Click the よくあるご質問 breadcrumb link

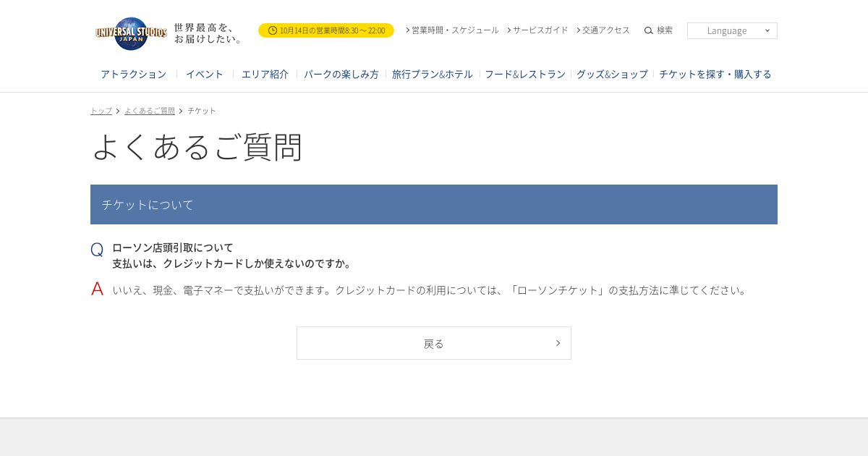[150, 111]
